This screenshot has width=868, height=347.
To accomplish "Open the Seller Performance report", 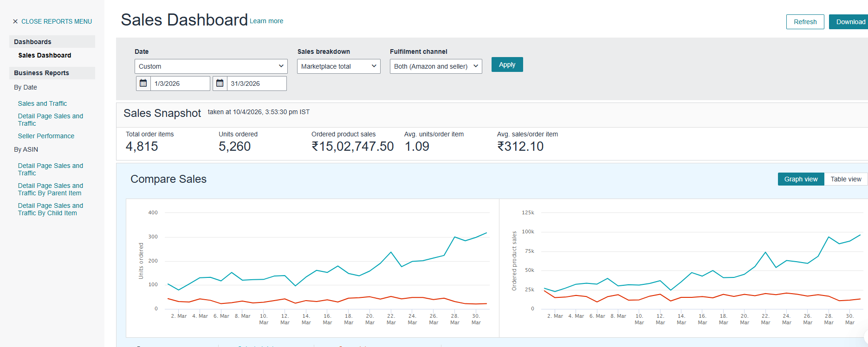I will [x=46, y=136].
